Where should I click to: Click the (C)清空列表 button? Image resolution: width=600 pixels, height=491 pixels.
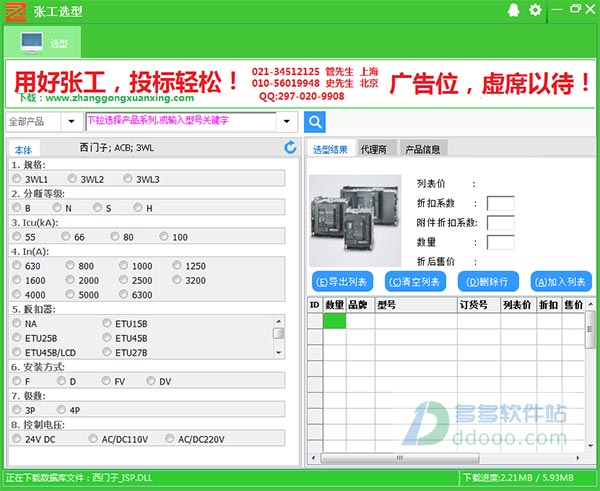tap(415, 282)
